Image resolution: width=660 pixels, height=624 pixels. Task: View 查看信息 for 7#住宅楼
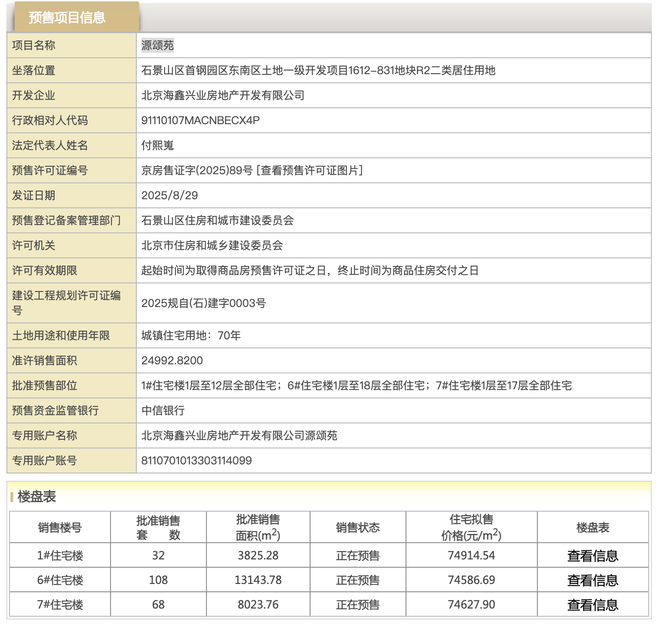tap(592, 605)
